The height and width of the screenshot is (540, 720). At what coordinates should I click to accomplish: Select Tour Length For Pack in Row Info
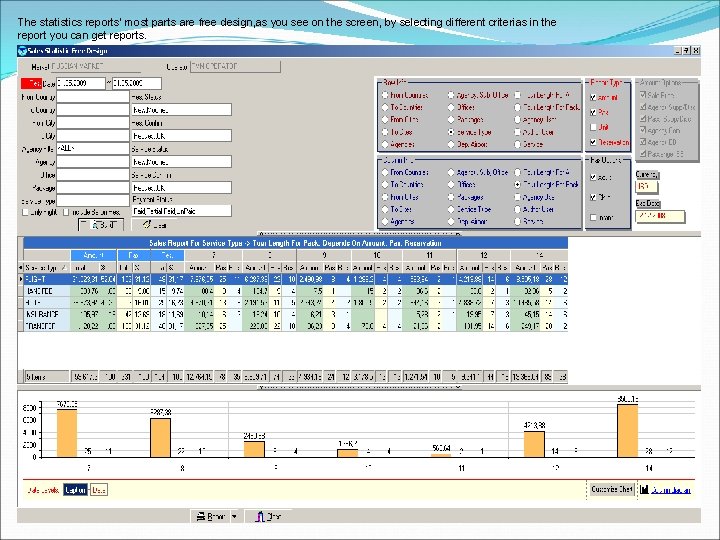(x=518, y=107)
